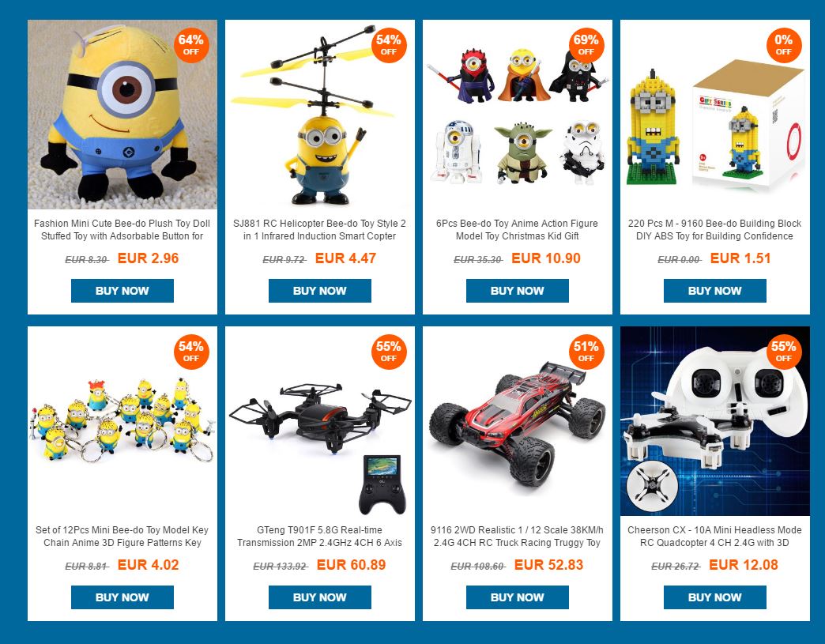Buy the 6Pcs Anime Action Figure set
Screen dimensions: 825x644
[x=517, y=291]
